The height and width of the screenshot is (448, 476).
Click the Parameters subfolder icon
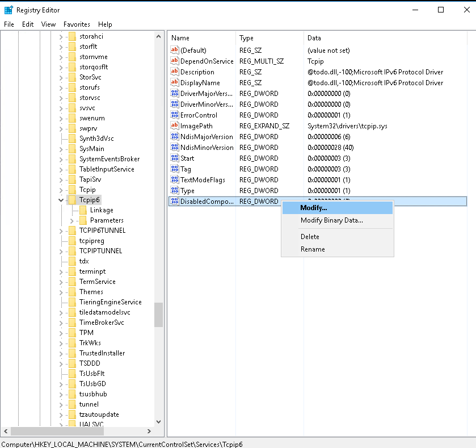tap(82, 220)
